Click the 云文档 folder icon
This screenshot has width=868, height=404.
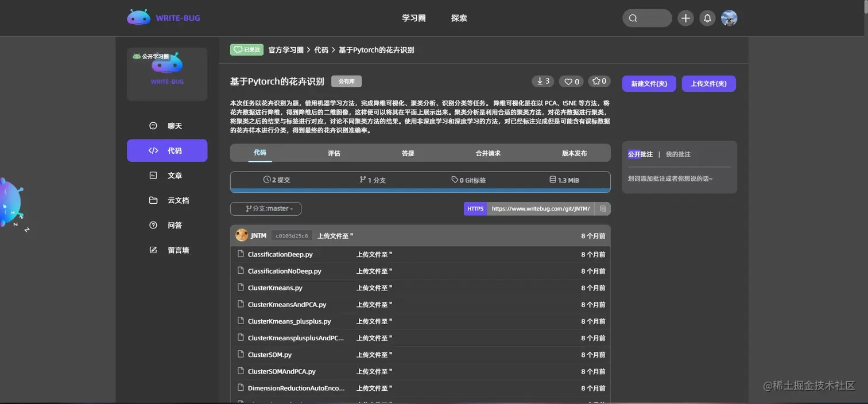153,200
